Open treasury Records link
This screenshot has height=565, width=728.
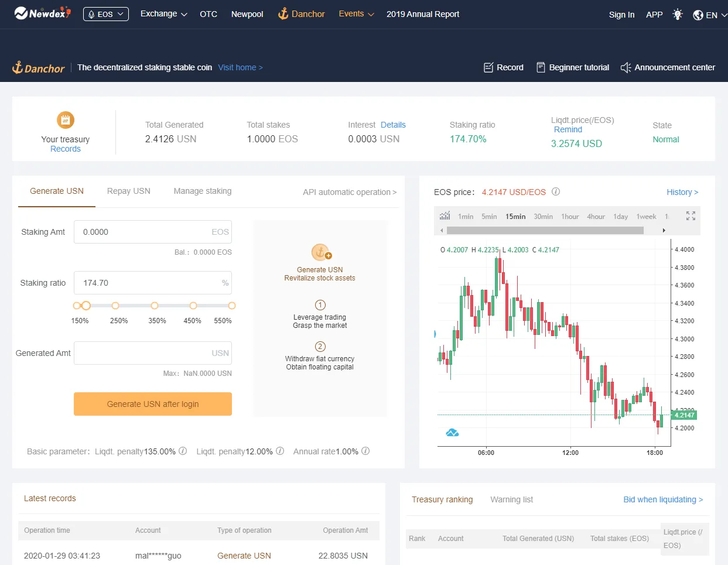(66, 149)
